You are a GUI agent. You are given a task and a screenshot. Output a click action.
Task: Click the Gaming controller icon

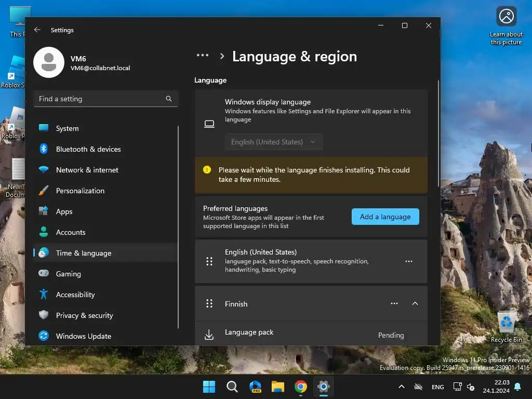coord(44,273)
